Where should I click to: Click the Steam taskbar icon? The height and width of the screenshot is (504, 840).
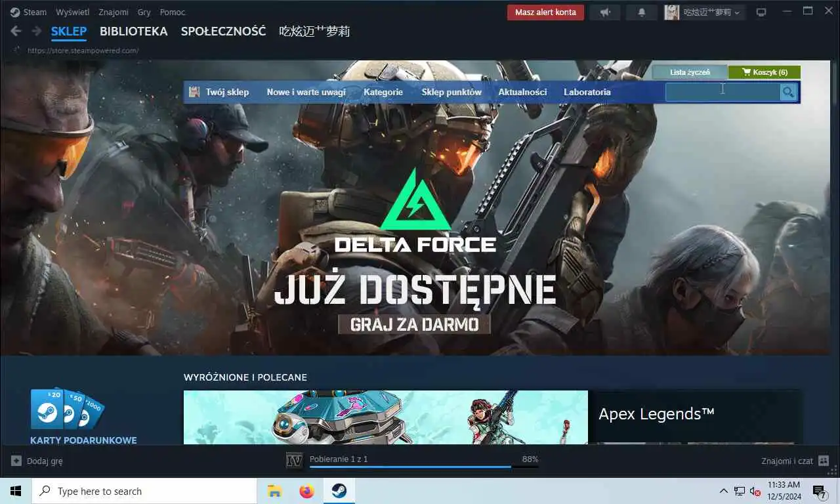pyautogui.click(x=339, y=491)
